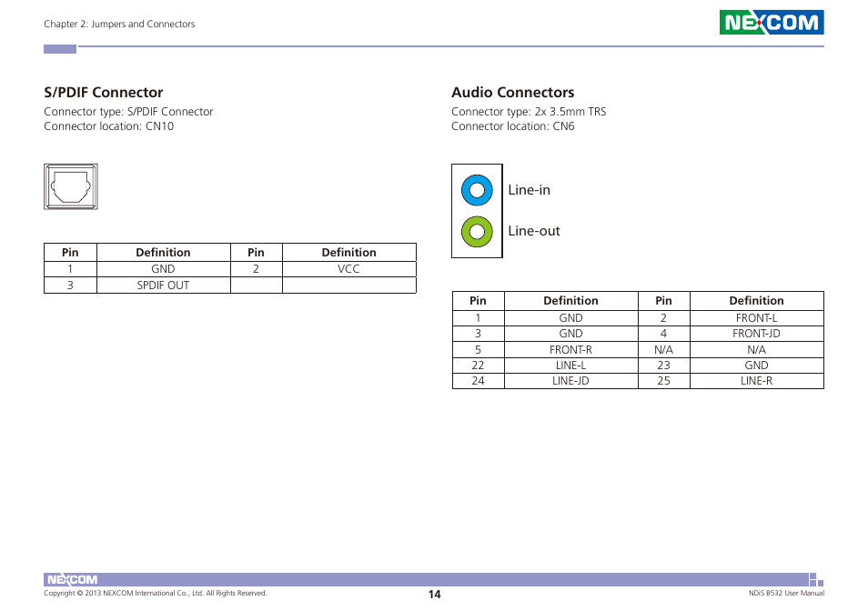Click pin 22 cell in audio table

(x=478, y=365)
